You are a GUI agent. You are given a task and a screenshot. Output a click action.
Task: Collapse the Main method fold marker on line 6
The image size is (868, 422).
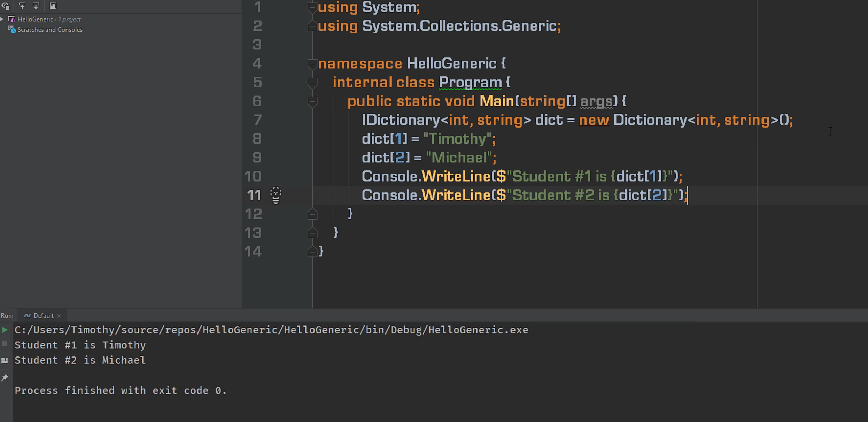click(x=312, y=102)
